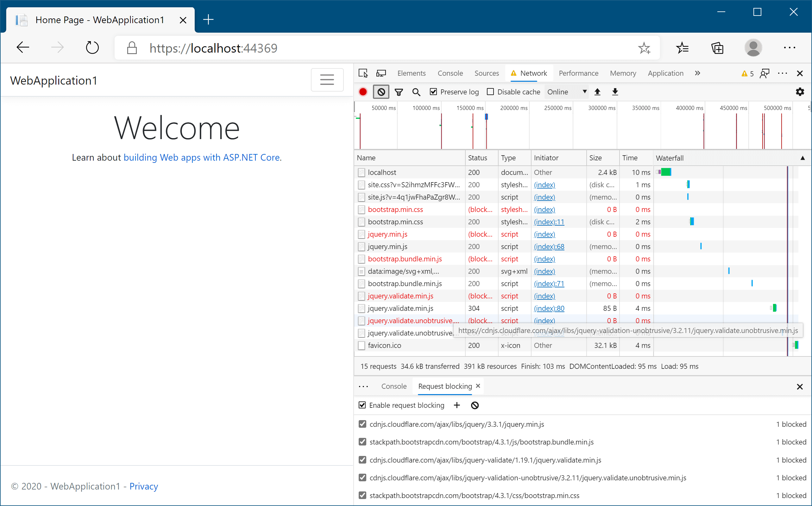Viewport: 812px width, 506px height.
Task: Click the 5 warnings indicator
Action: pos(747,74)
